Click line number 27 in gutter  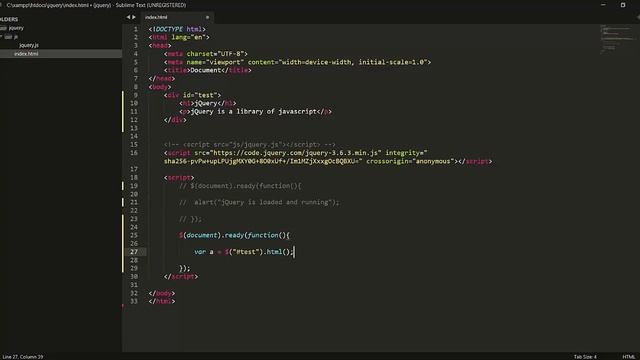tap(134, 252)
